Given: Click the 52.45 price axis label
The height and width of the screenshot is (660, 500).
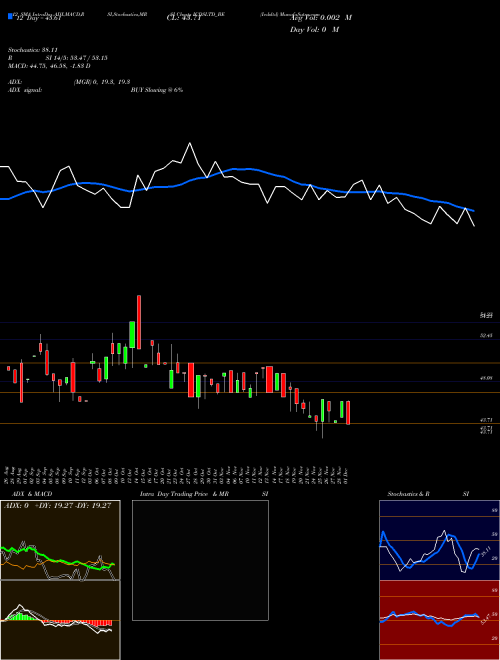Looking at the screenshot, I should tap(486, 335).
